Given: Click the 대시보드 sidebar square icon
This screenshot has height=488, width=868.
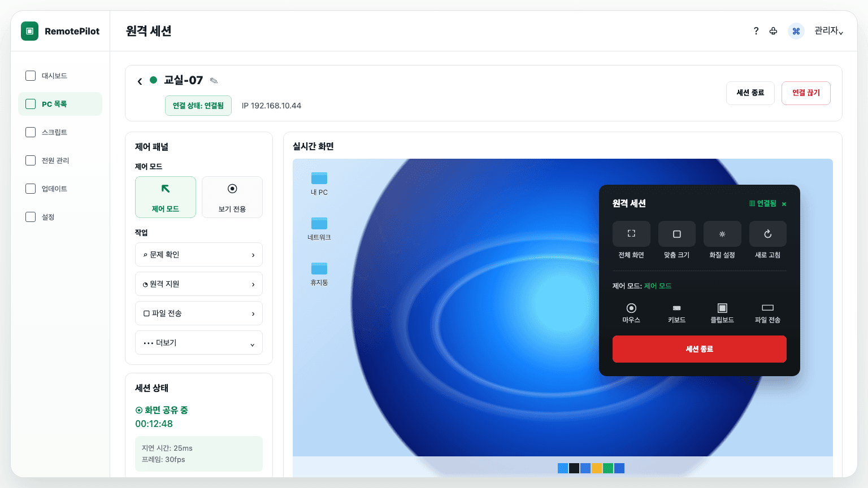Looking at the screenshot, I should (31, 76).
